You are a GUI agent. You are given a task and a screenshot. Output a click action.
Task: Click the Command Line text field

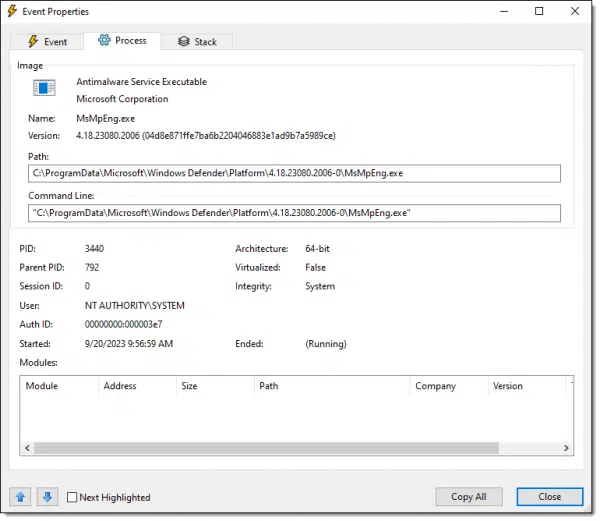tap(294, 213)
